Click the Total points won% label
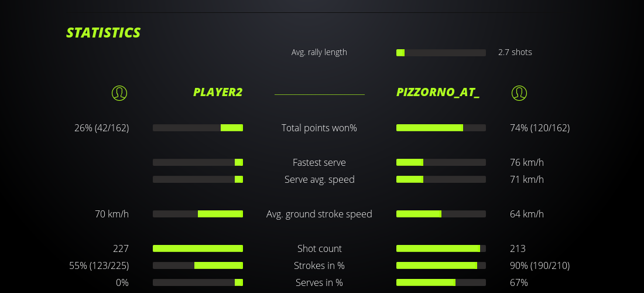644x293 pixels. [x=319, y=128]
